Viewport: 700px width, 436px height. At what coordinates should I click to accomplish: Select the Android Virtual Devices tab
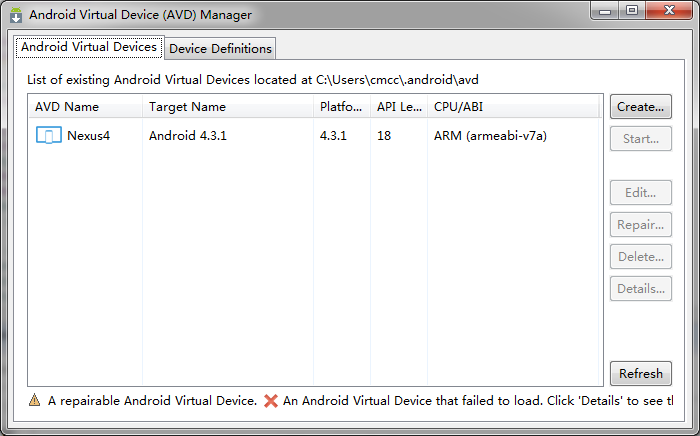click(89, 47)
